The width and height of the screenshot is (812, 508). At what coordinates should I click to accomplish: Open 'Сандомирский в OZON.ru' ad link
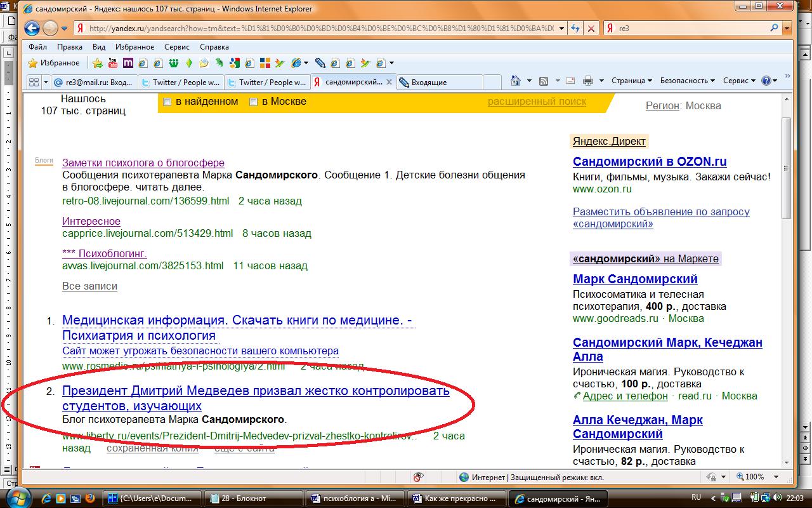tap(650, 161)
